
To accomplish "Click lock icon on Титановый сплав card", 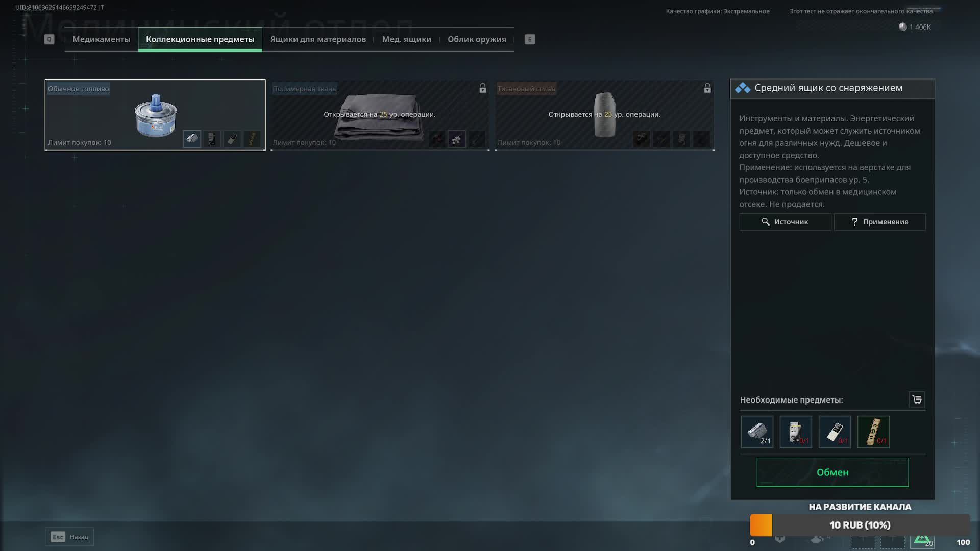I will pos(707,89).
